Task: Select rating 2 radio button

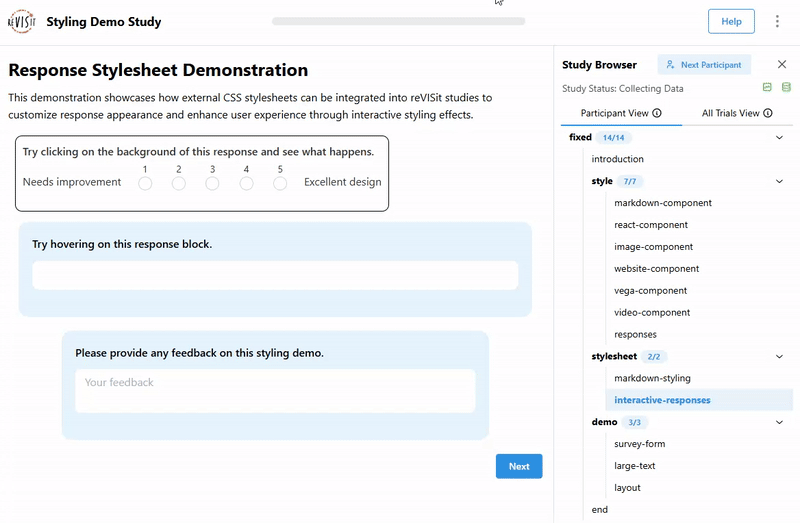Action: pyautogui.click(x=179, y=184)
